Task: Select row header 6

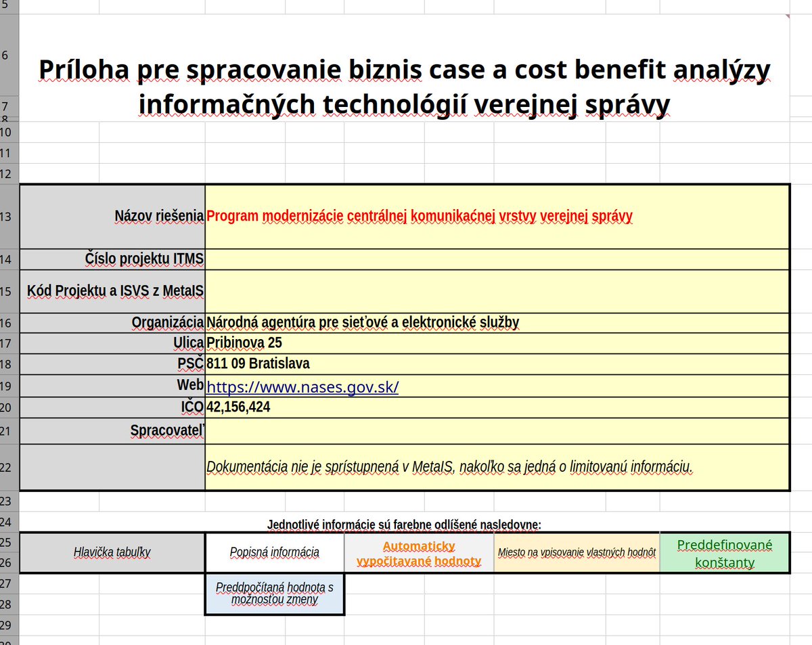Action: point(9,55)
